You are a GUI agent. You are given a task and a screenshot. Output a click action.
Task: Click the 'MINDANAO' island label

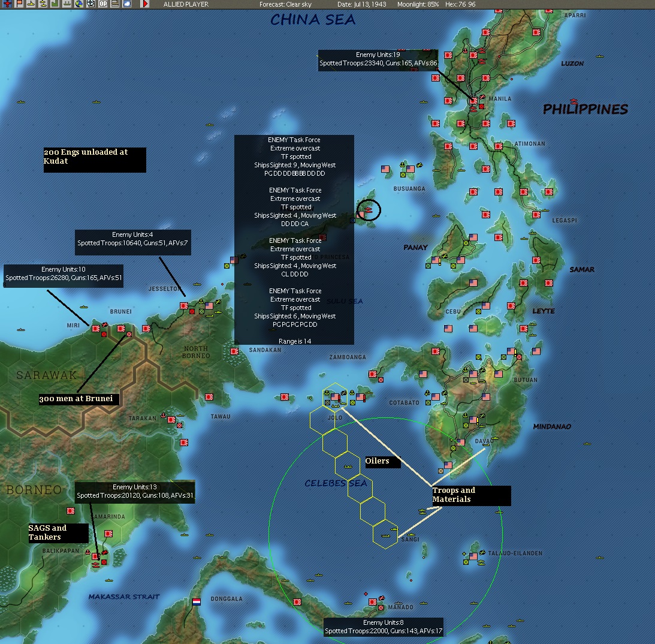click(x=552, y=427)
